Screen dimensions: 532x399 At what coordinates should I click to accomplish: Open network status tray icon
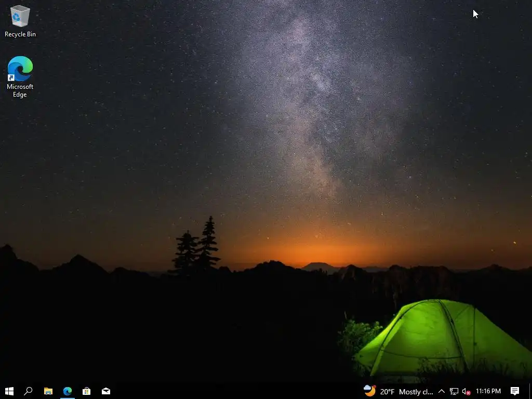[454, 391]
